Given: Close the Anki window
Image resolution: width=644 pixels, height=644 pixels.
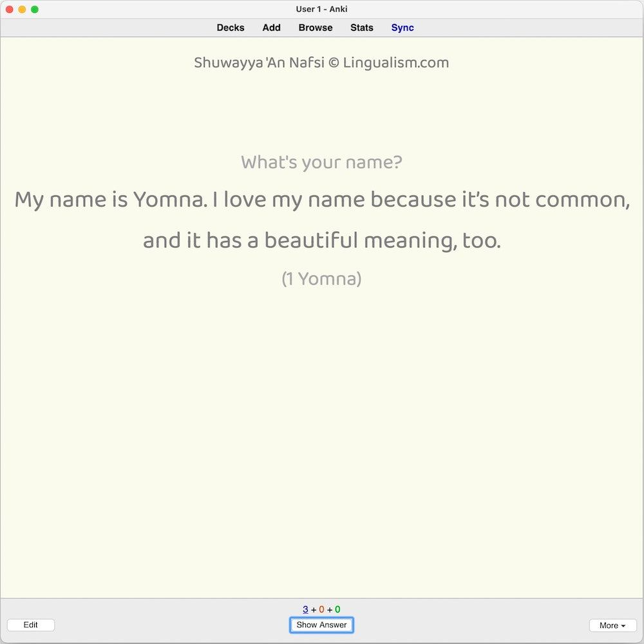Looking at the screenshot, I should click(9, 9).
